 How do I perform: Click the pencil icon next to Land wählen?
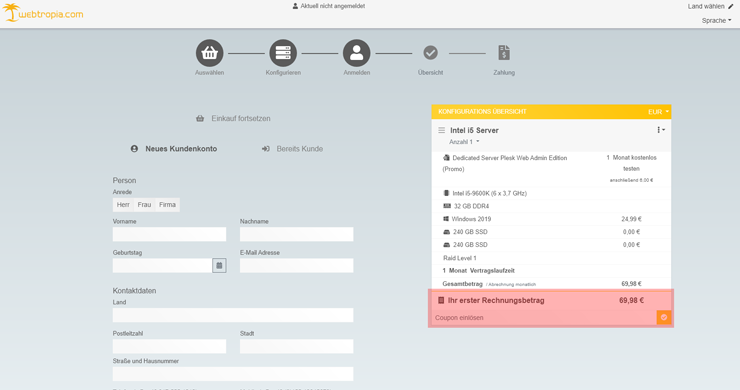(x=731, y=6)
